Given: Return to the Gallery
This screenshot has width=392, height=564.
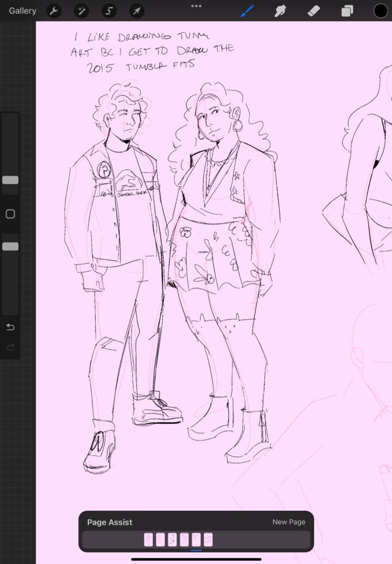Looking at the screenshot, I should pos(23,11).
